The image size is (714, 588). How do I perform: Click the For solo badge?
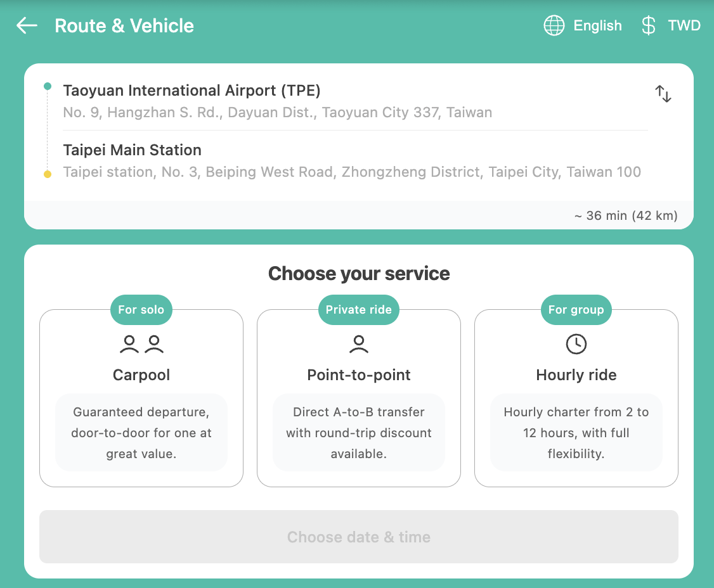[x=141, y=310]
